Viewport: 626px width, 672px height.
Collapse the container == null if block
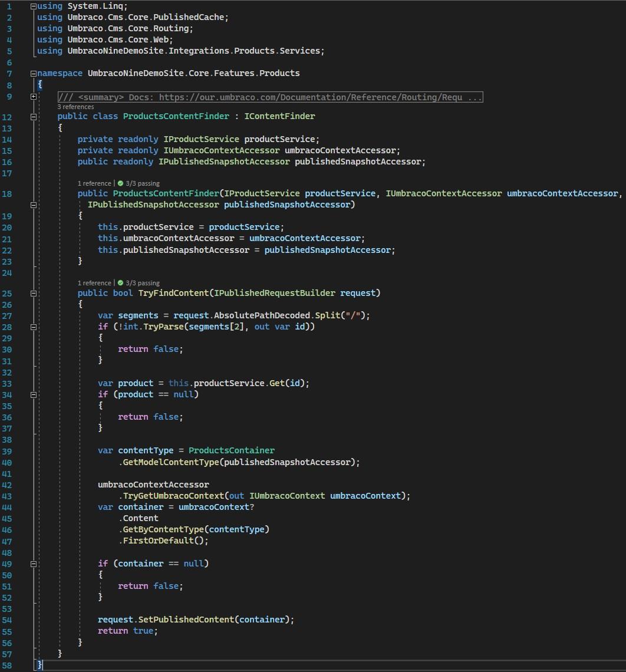pyautogui.click(x=34, y=564)
